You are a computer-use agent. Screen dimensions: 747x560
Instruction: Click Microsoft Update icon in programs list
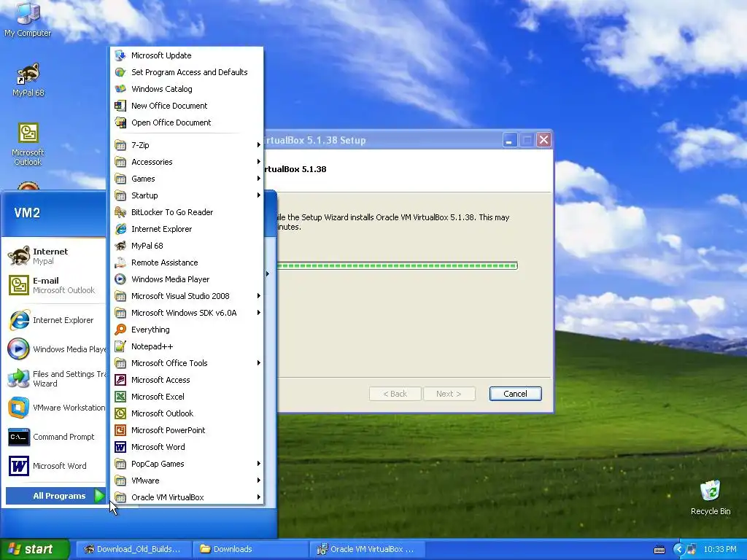click(x=120, y=55)
